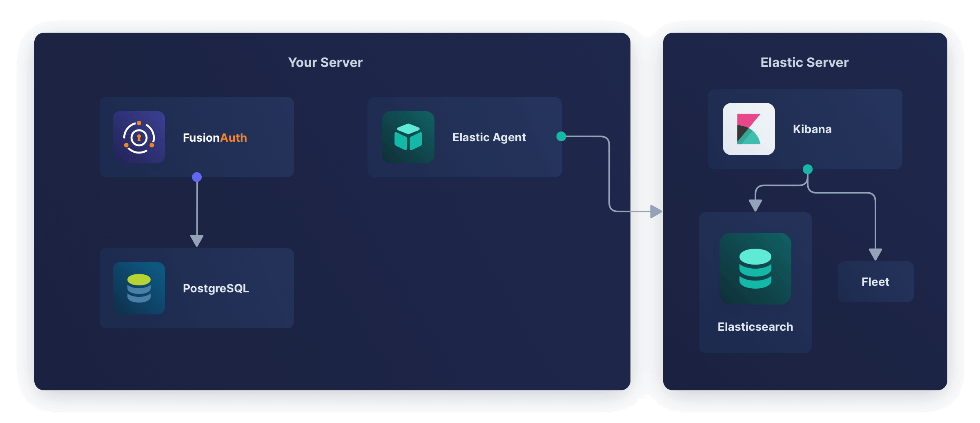Click the Your Server heading
Screen dimensions: 980x423
(325, 62)
